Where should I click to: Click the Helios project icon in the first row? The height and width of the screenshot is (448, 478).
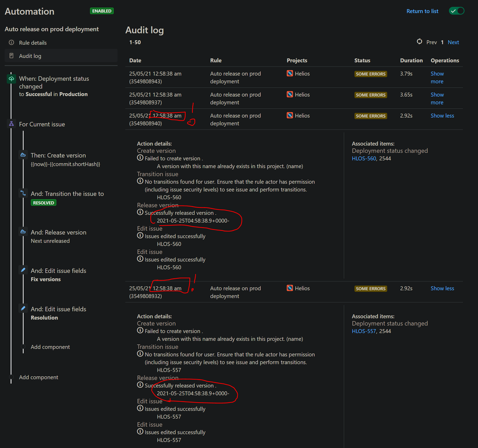(x=289, y=74)
